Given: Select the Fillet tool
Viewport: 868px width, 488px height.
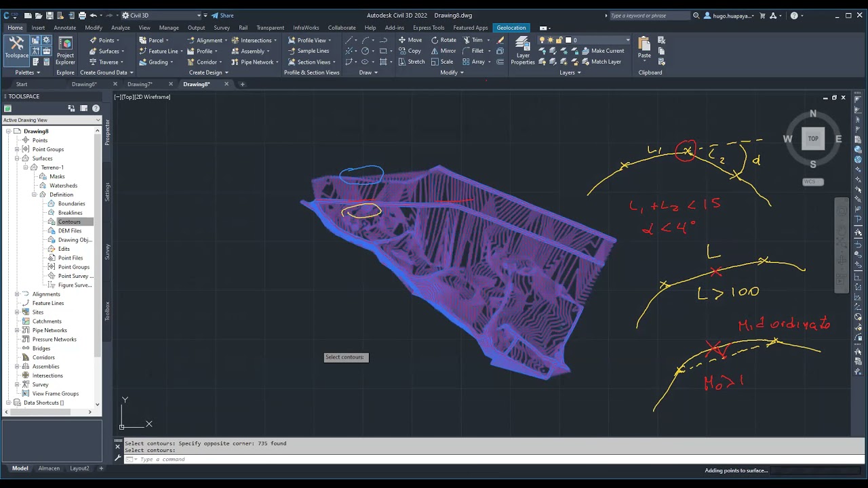Looking at the screenshot, I should 473,51.
